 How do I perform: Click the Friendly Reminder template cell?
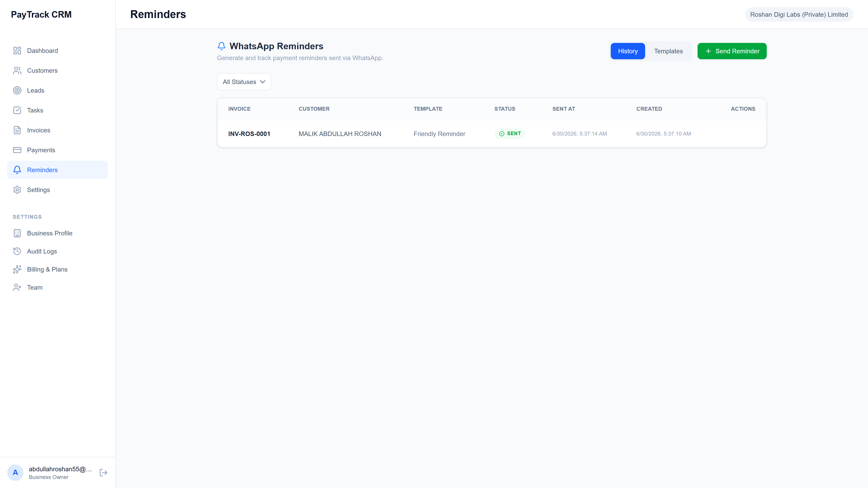click(439, 134)
